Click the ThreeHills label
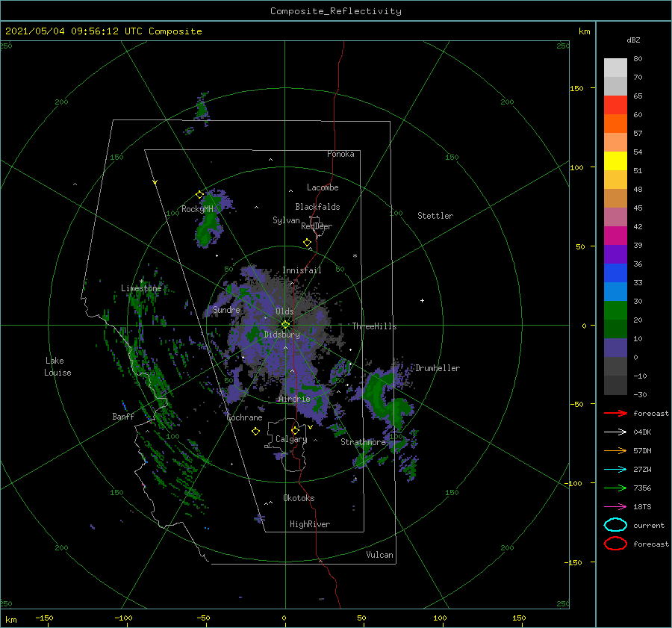Viewport: 672px width, 628px height. tap(374, 326)
